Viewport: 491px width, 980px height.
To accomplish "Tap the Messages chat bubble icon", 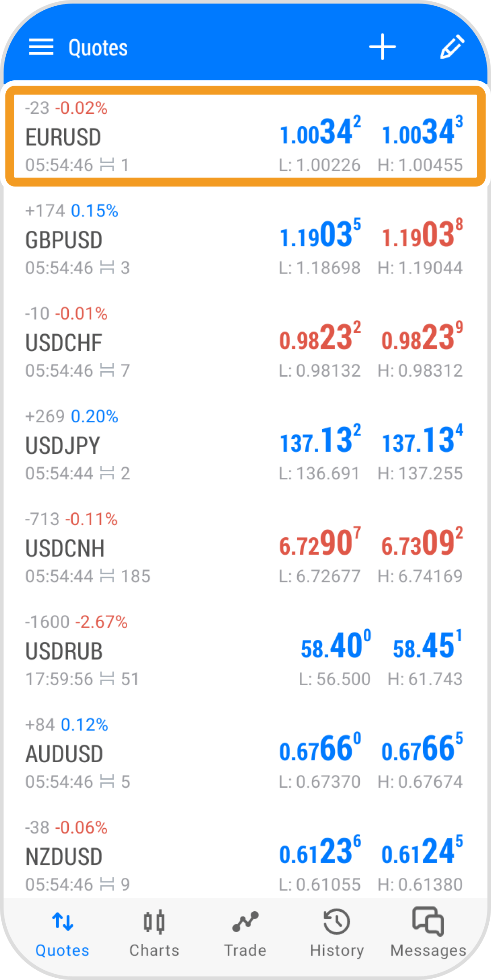I will (x=428, y=921).
